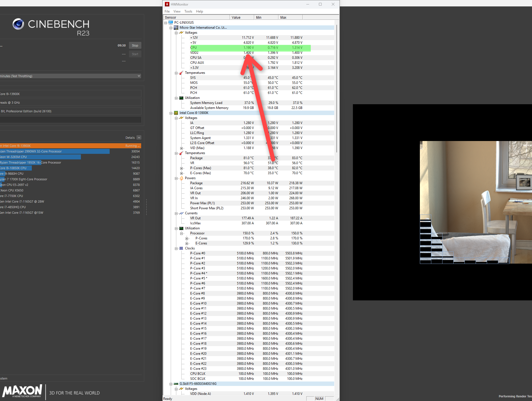This screenshot has width=532, height=401.
Task: Click the HWMonitor vertical scrollbar
Action: 337,89
